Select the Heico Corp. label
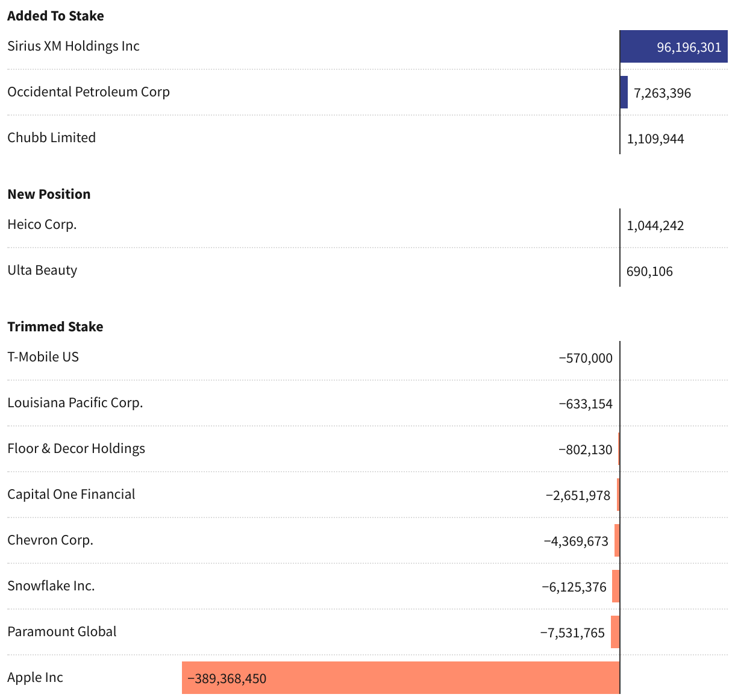The image size is (735, 700). coord(42,225)
